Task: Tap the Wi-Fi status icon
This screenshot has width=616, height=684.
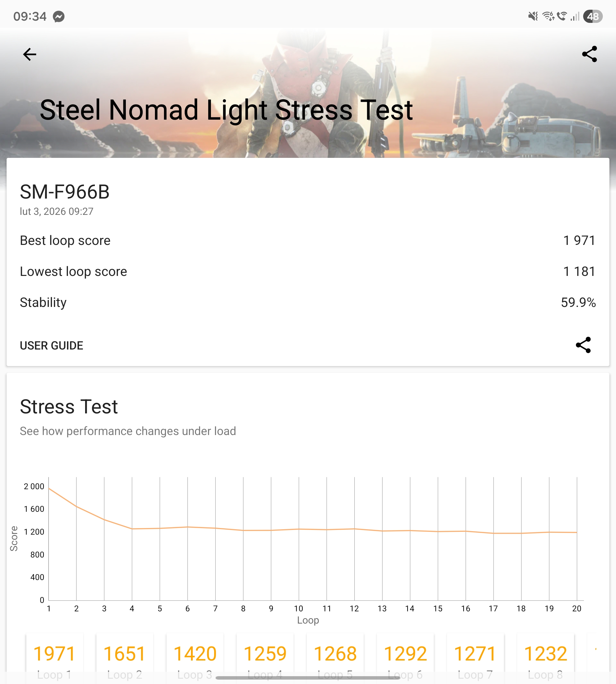Action: [x=548, y=16]
